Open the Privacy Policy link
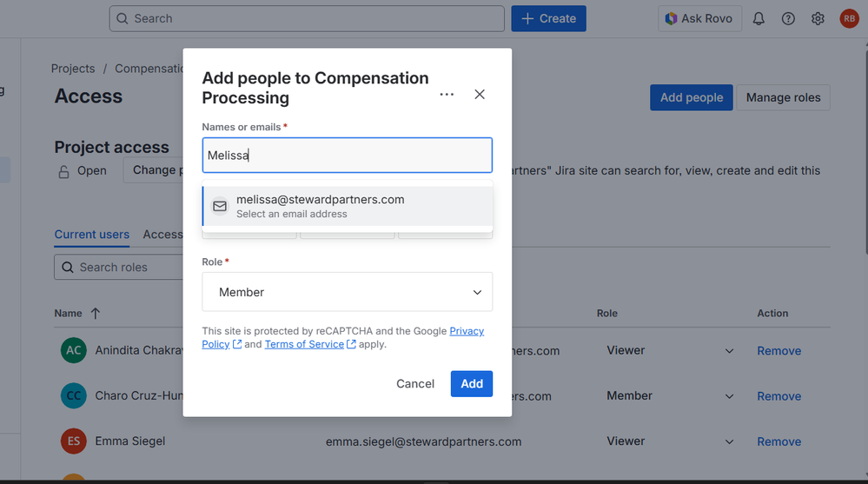The image size is (868, 484). tap(467, 331)
